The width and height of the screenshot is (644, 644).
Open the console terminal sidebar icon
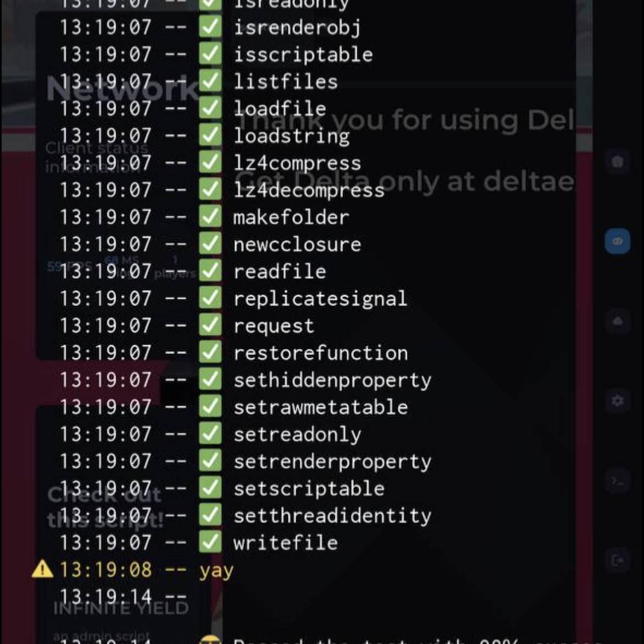(617, 482)
